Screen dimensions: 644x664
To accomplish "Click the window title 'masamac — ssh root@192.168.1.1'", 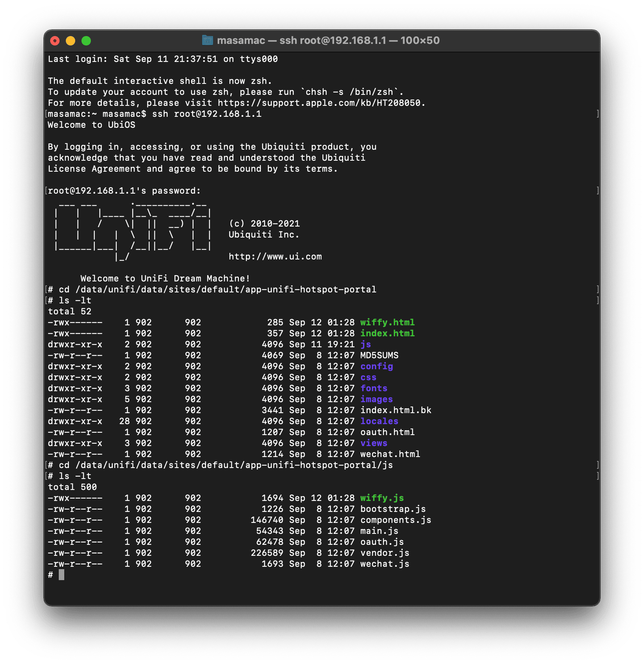I will click(302, 40).
